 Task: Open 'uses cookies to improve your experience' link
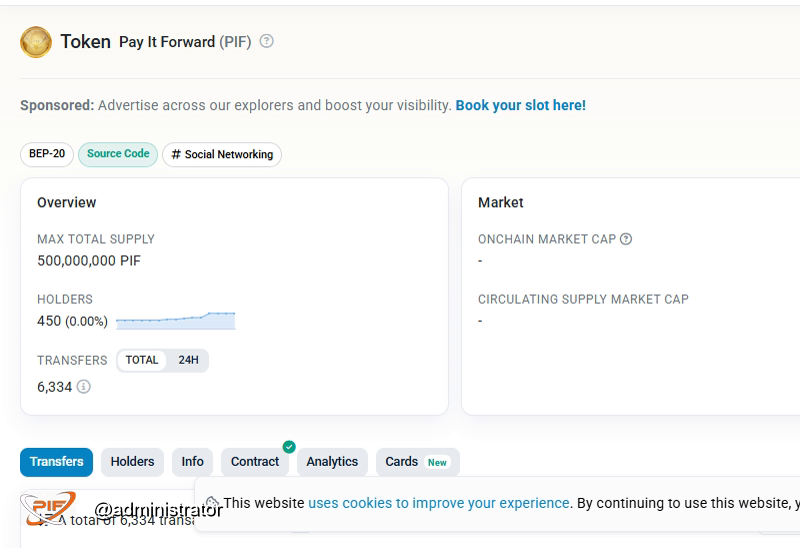[x=439, y=503]
